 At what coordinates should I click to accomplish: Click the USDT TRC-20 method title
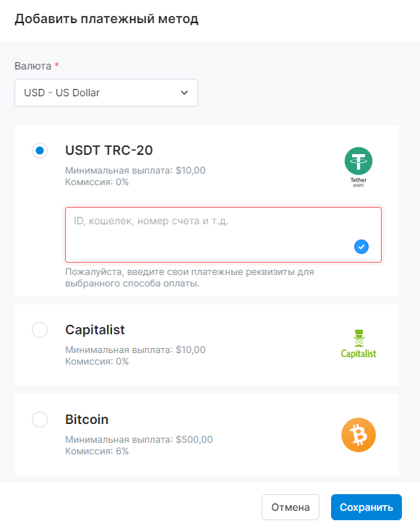(109, 150)
